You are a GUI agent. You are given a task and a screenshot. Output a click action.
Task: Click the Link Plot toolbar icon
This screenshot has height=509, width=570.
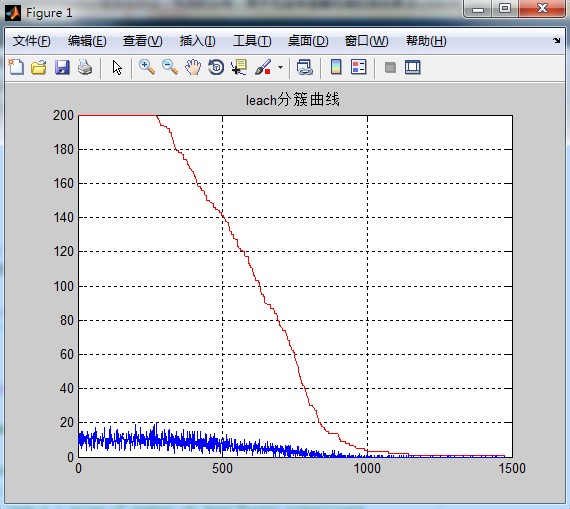305,68
